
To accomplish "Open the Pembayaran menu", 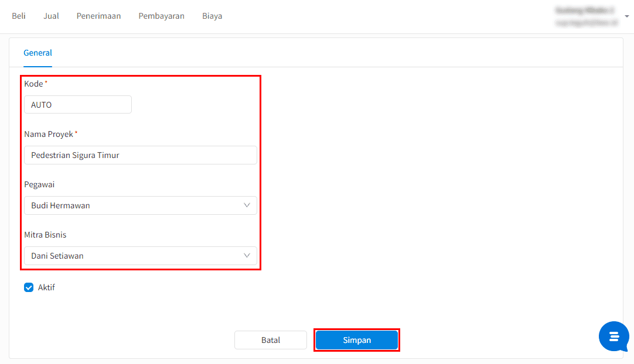I will coord(161,16).
